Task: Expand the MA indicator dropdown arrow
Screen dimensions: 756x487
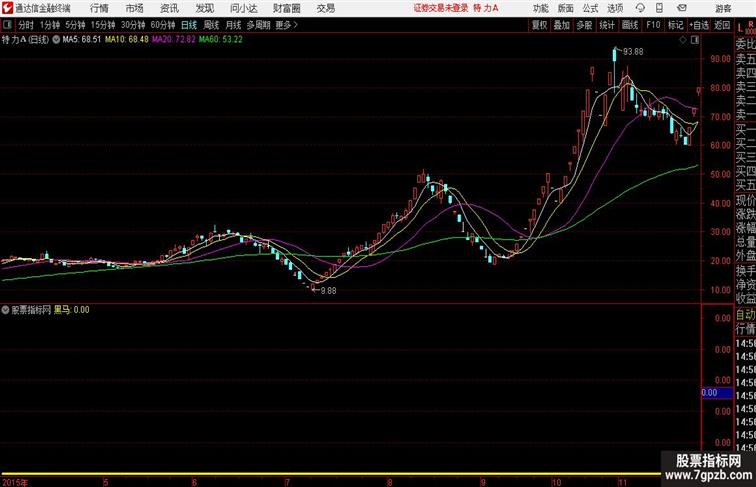Action: click(x=56, y=40)
